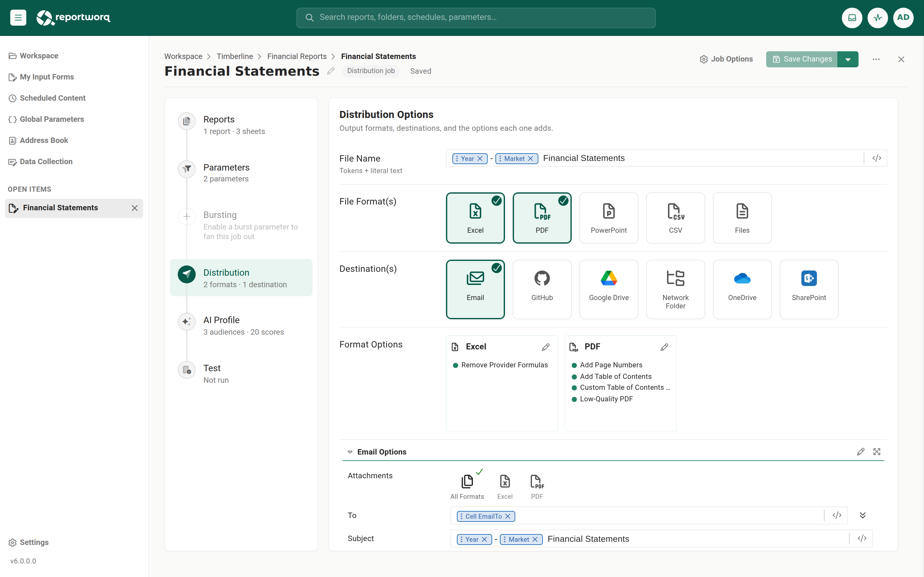Open the activity pulse icon
Screen dimensions: 924x577
pyautogui.click(x=877, y=18)
